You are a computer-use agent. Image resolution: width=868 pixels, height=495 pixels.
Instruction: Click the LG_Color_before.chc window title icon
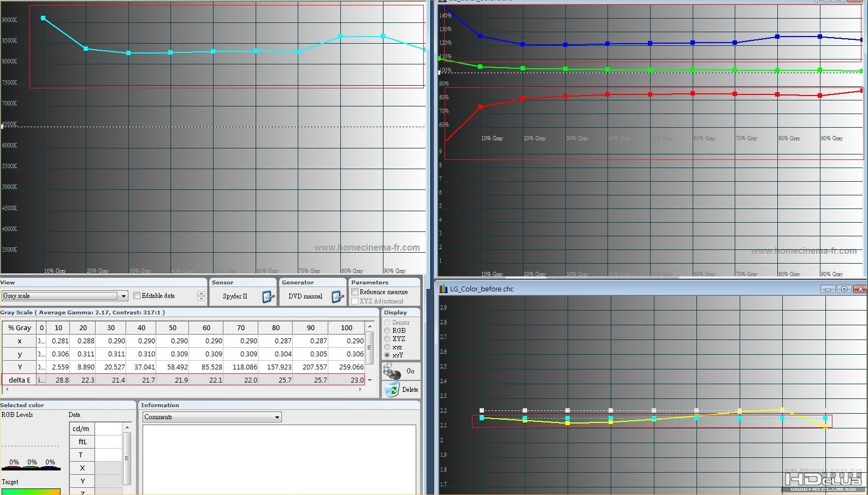pyautogui.click(x=444, y=289)
